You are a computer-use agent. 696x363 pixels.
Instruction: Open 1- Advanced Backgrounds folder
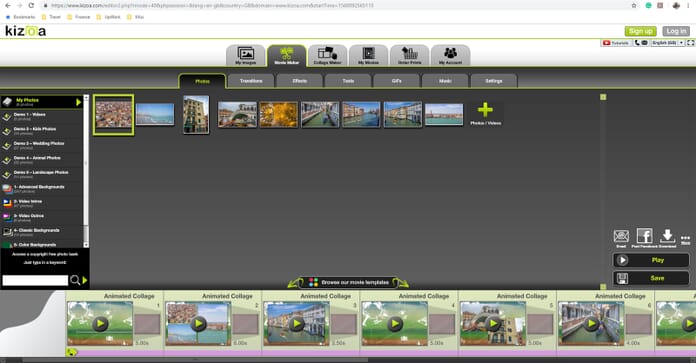coord(42,189)
